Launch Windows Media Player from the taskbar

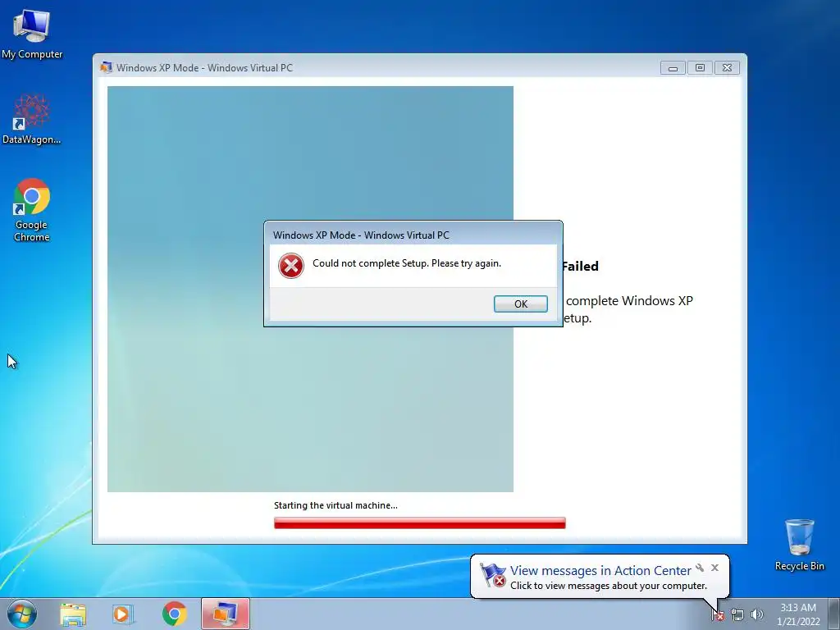coord(122,614)
